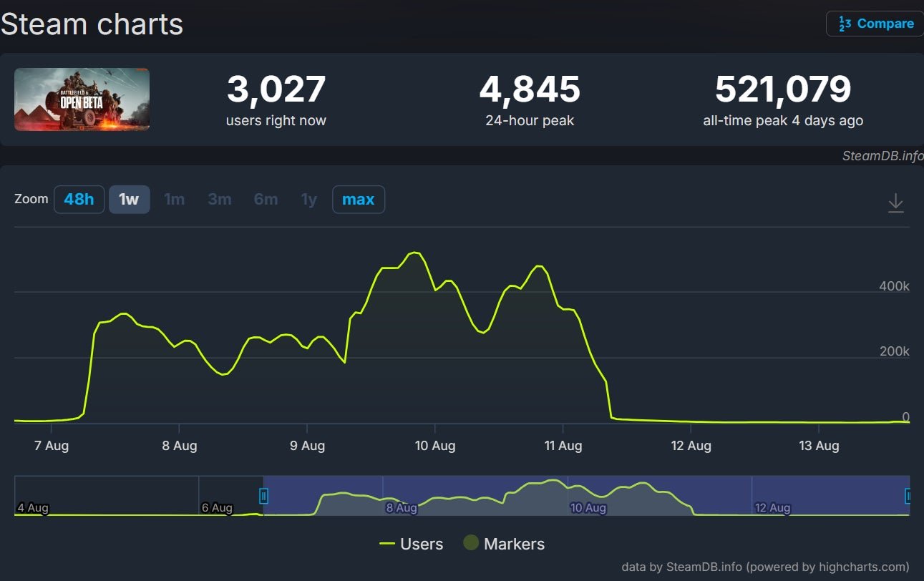
Task: Select the 1m zoom preset
Action: 174,200
